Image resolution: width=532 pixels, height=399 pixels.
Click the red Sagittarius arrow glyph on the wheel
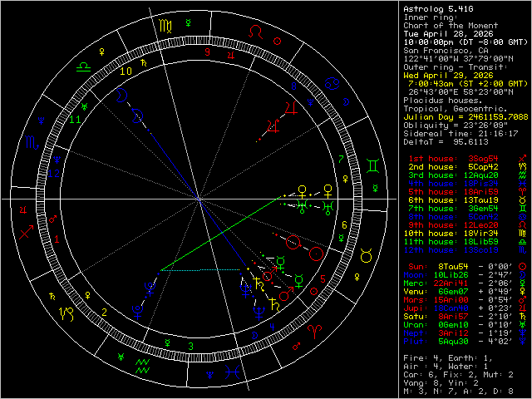click(x=27, y=234)
